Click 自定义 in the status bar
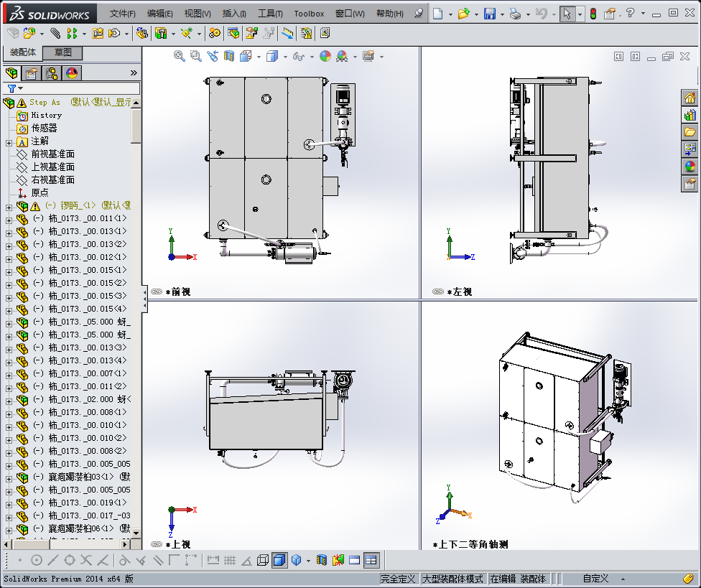This screenshot has height=588, width=701. point(595,579)
